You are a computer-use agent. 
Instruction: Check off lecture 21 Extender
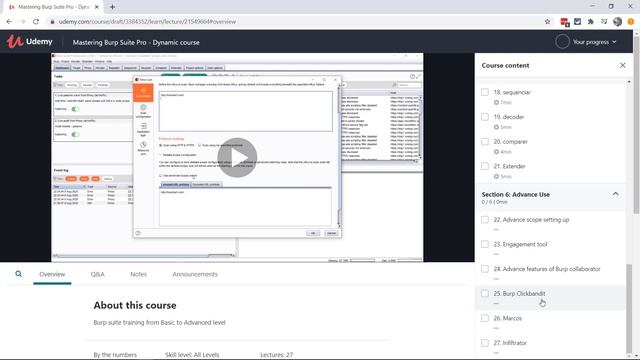pos(484,166)
